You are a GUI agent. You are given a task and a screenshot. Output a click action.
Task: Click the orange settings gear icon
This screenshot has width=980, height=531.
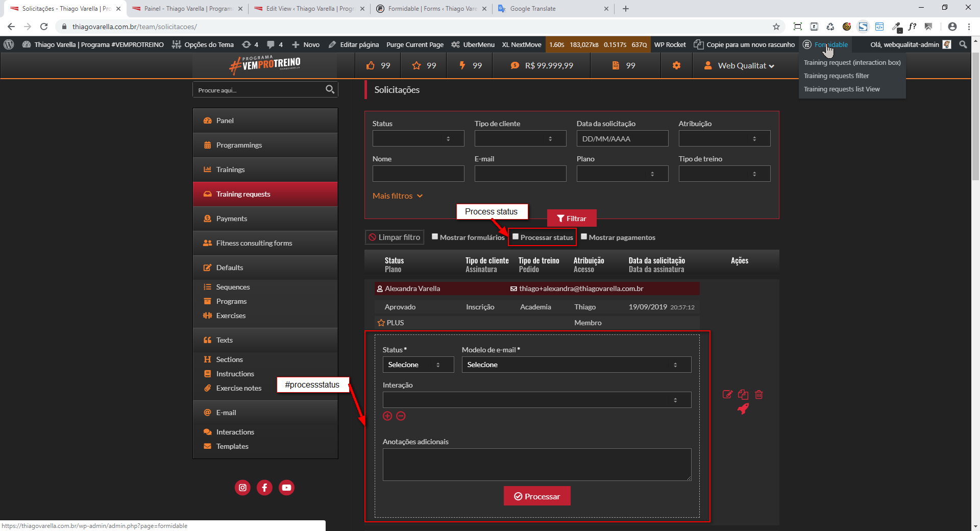click(x=676, y=65)
